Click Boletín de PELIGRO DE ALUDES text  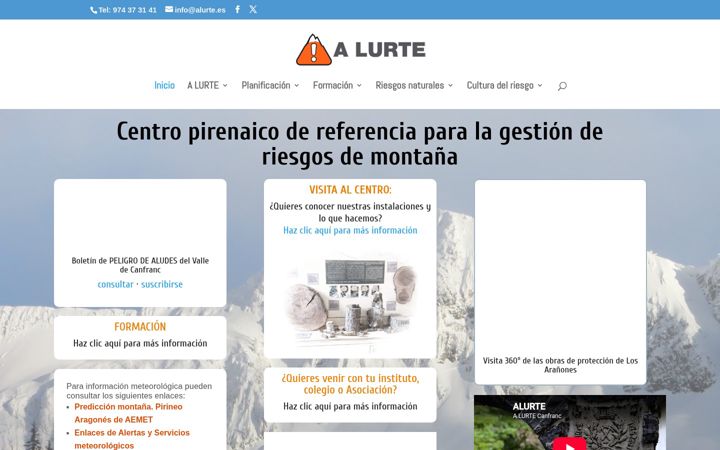tap(140, 265)
